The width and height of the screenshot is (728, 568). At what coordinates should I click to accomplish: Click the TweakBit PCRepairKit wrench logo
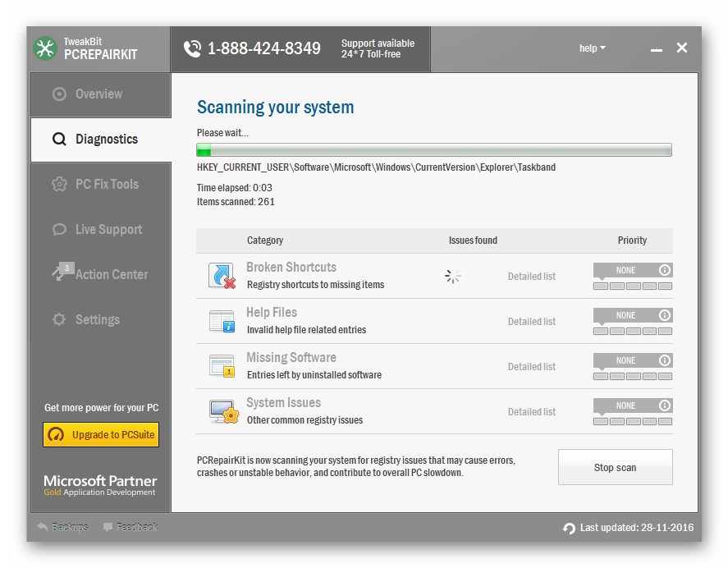[45, 48]
